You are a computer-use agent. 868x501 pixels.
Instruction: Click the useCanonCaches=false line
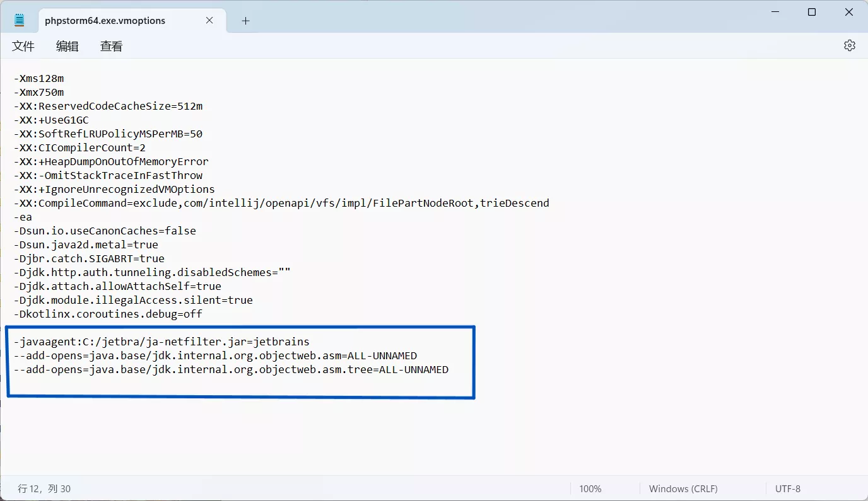(105, 231)
